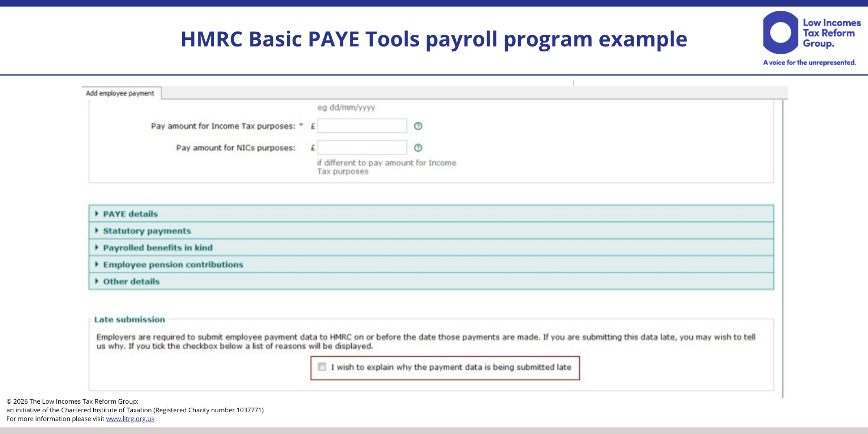Screen dimensions: 868x434
Task: Expand the Statutory payments section
Action: (431, 231)
